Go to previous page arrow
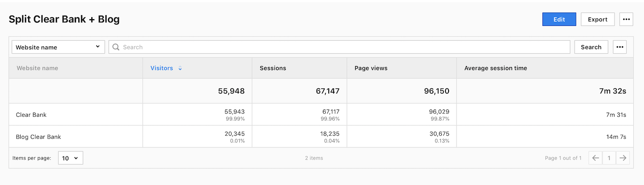The height and width of the screenshot is (185, 644). (595, 158)
